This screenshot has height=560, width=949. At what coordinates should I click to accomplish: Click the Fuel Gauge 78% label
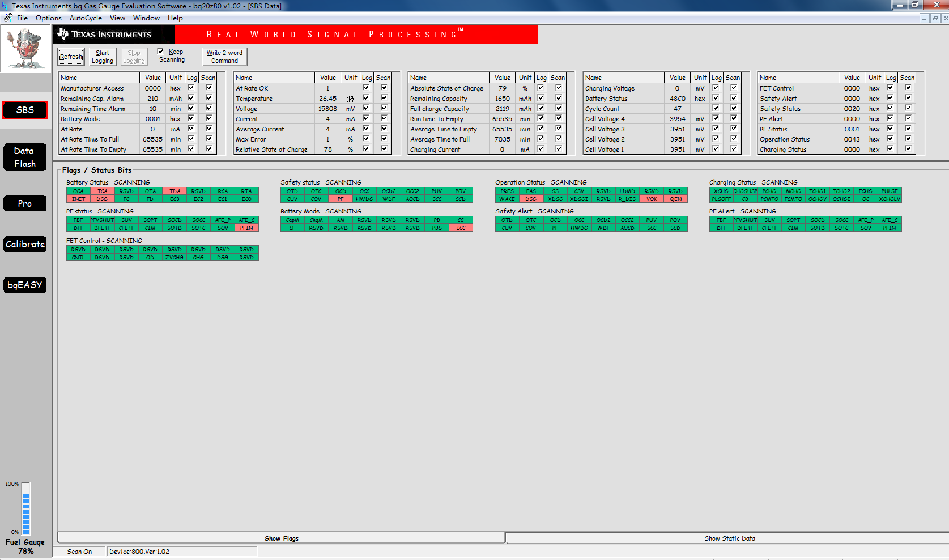click(25, 546)
